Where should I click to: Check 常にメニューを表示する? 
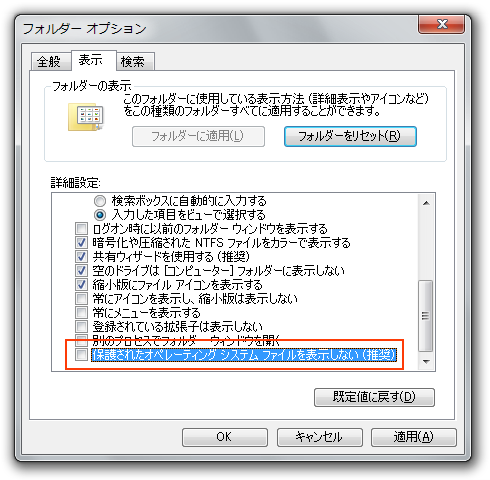pyautogui.click(x=81, y=313)
